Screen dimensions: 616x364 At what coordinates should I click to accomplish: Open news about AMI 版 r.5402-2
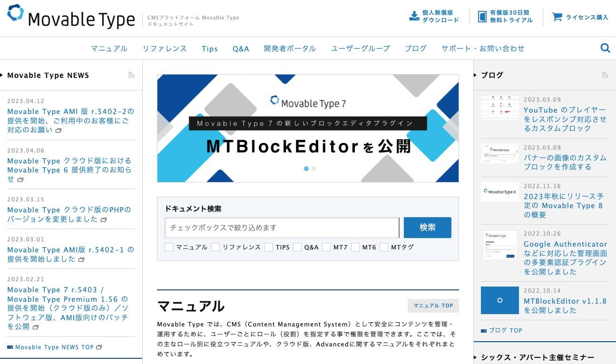[x=70, y=121]
